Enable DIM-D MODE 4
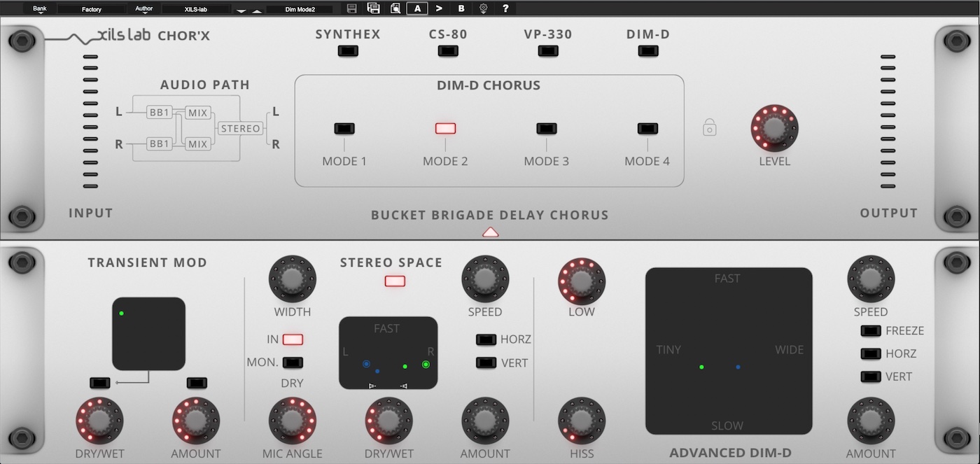 pyautogui.click(x=647, y=129)
